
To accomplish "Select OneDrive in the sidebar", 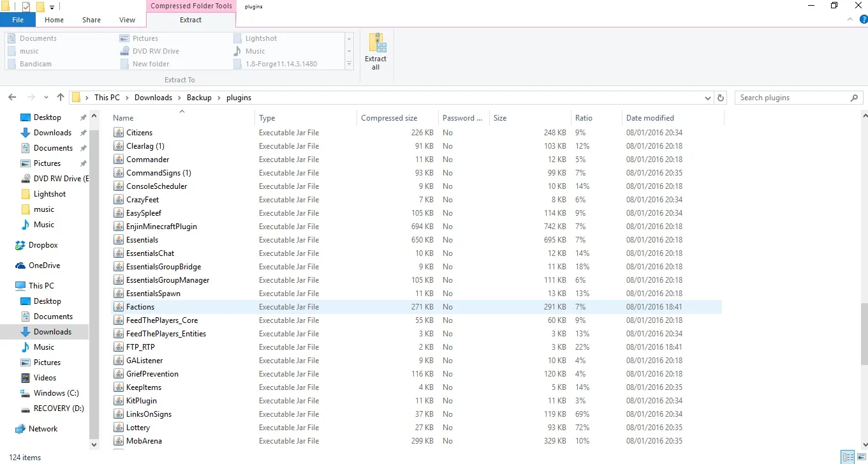I will [x=44, y=266].
